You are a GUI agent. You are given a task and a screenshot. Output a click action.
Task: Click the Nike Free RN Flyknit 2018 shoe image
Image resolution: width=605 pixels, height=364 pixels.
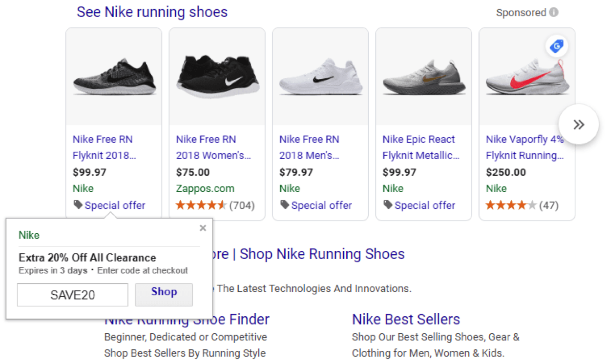(x=114, y=77)
